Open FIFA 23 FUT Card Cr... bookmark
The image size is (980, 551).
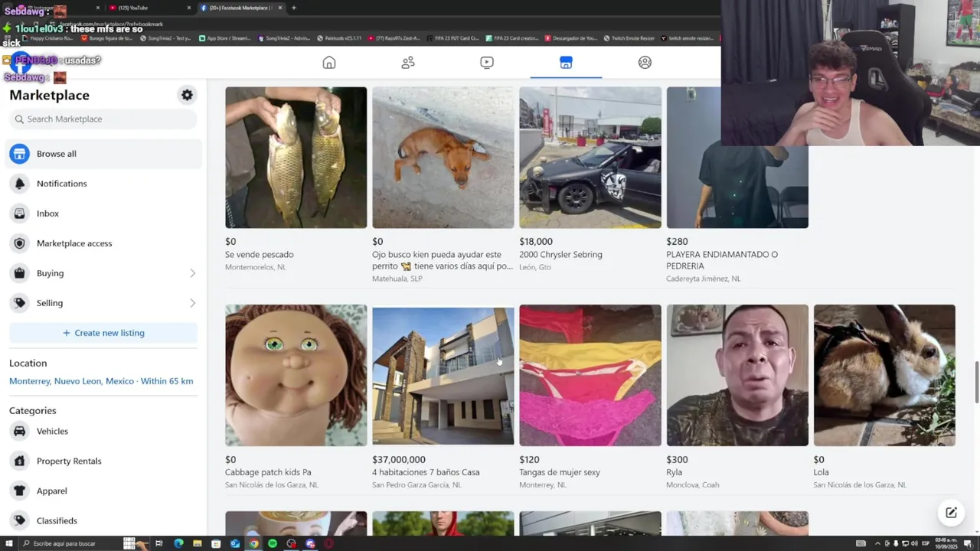(452, 38)
